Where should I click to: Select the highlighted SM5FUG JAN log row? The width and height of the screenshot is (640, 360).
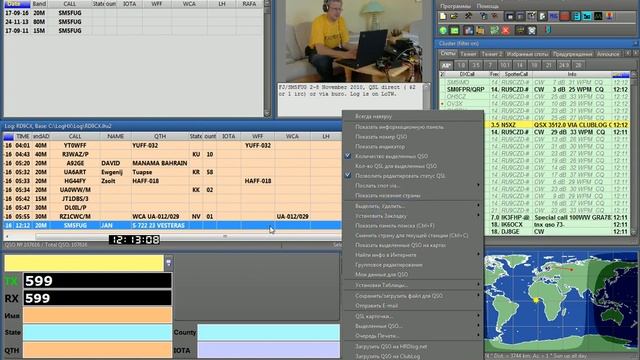[x=172, y=225]
